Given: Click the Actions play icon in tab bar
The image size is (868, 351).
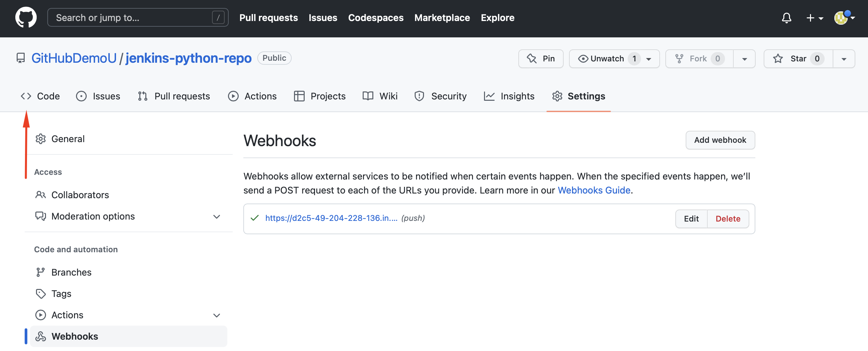Looking at the screenshot, I should 233,96.
